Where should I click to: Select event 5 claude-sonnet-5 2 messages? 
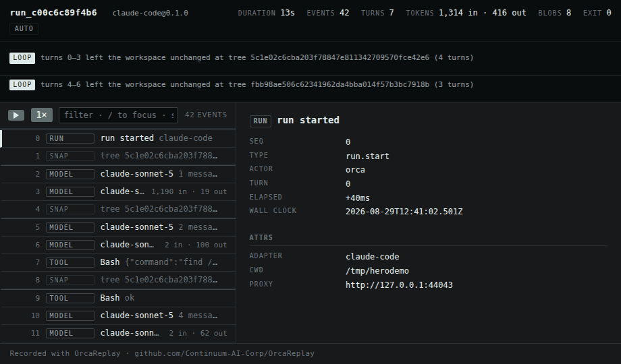[x=118, y=228]
